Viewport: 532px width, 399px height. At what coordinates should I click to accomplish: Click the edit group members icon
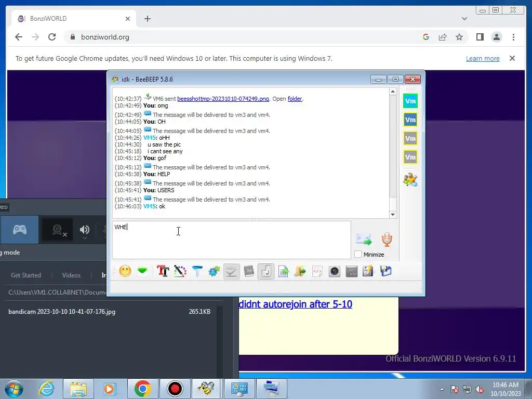(410, 179)
